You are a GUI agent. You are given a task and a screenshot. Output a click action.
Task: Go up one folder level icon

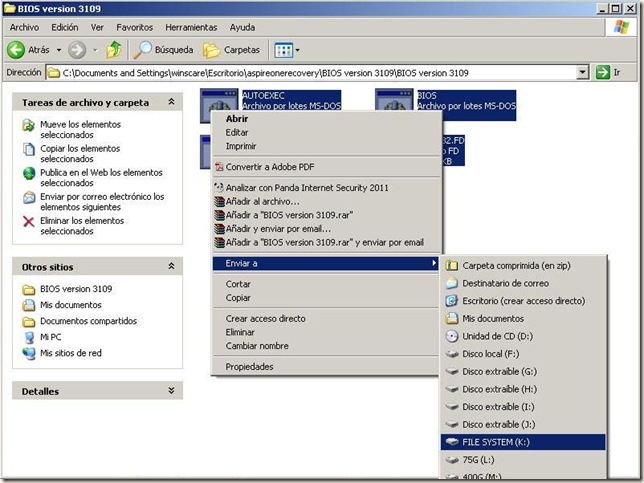coord(114,50)
